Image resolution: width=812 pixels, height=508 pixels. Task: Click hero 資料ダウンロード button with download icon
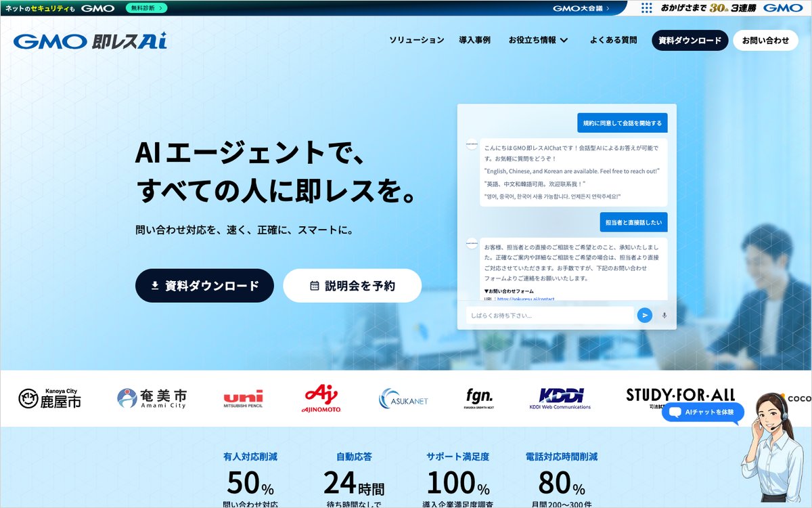click(x=204, y=285)
